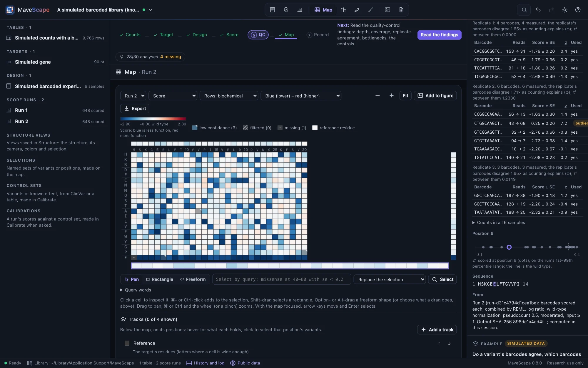Zoom out the map with minus icon
The height and width of the screenshot is (368, 588).
377,96
